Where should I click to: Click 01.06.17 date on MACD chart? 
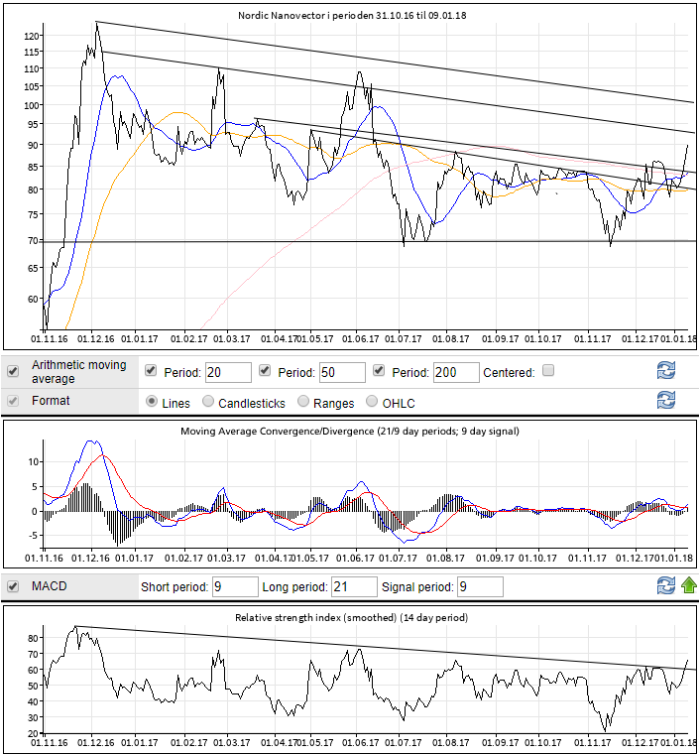click(355, 559)
